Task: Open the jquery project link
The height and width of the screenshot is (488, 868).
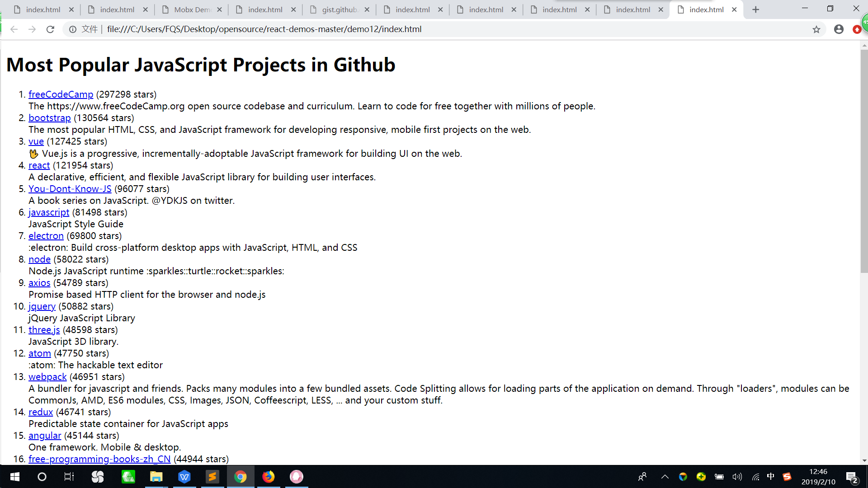Action: tap(42, 306)
